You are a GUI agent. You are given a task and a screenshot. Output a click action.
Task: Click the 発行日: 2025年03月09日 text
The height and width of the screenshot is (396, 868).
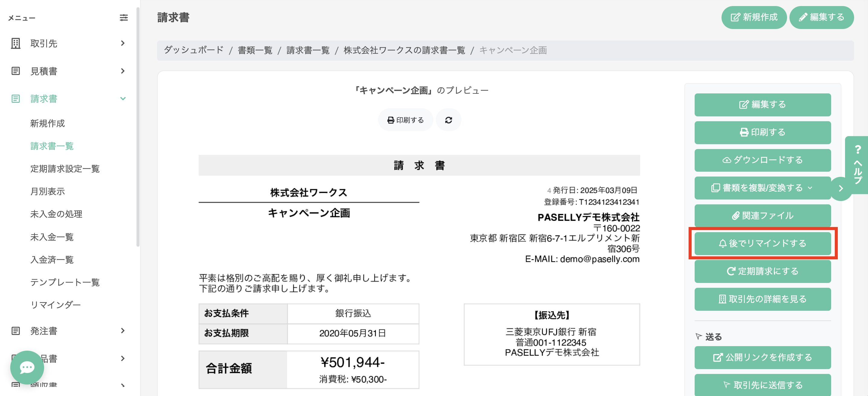[595, 190]
